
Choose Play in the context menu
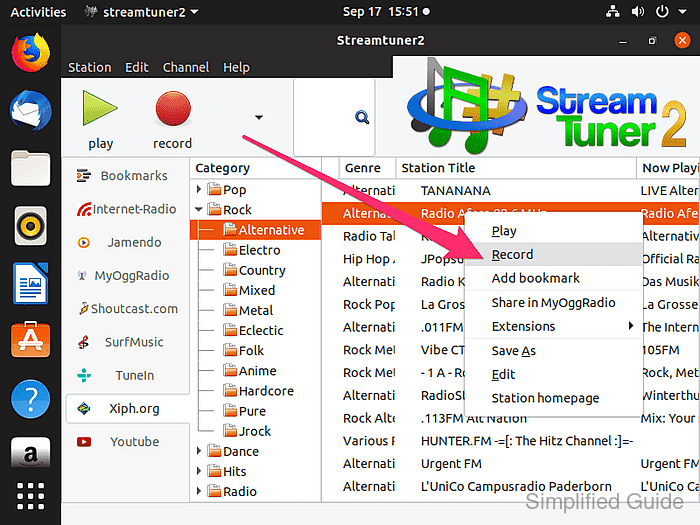click(x=554, y=231)
